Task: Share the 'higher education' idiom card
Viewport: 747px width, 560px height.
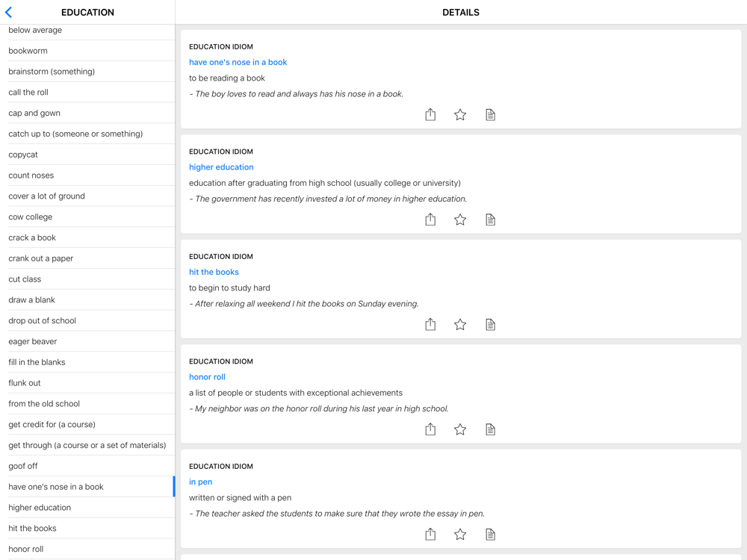Action: tap(430, 220)
